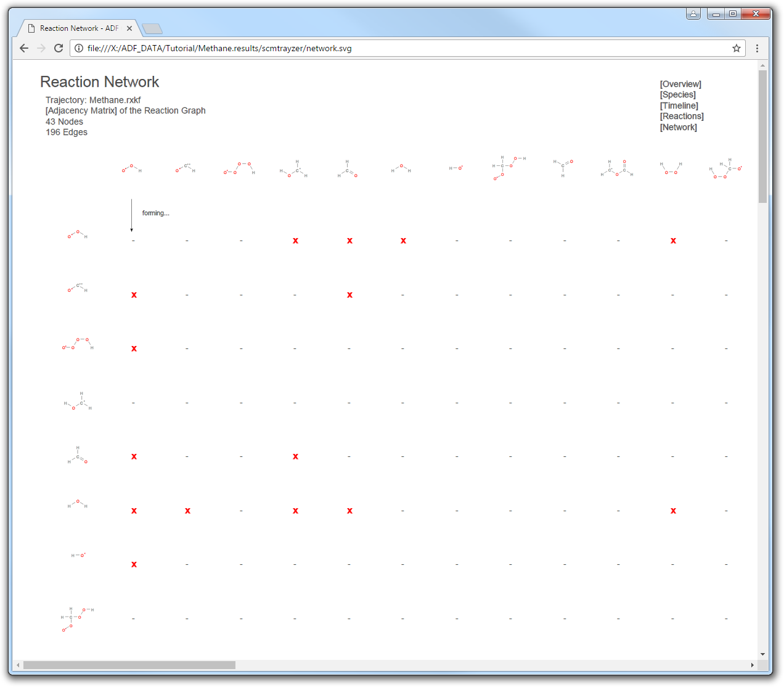Click the address bar URL field
The width and height of the screenshot is (784, 687).
407,48
